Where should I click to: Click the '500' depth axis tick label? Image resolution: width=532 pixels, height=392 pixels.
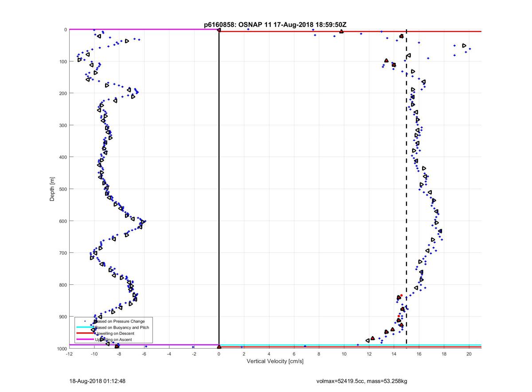pos(63,189)
